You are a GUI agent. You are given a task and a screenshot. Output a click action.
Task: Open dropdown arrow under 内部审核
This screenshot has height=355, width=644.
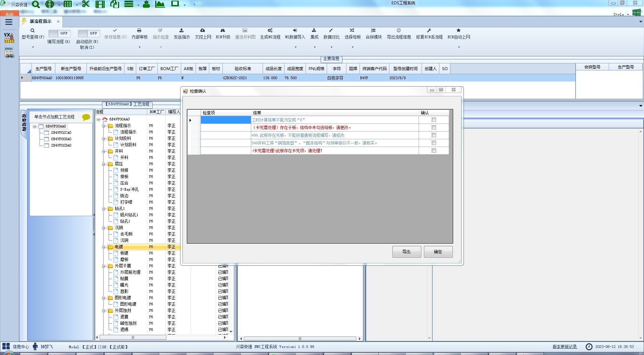[x=140, y=47]
